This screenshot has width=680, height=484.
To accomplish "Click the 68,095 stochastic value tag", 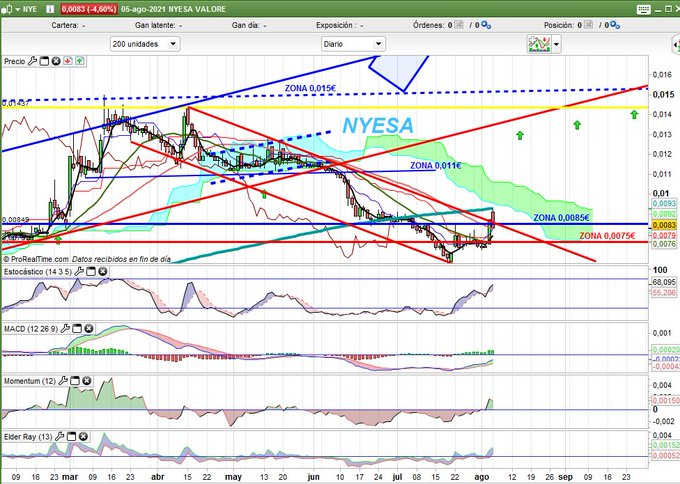I will tap(664, 282).
